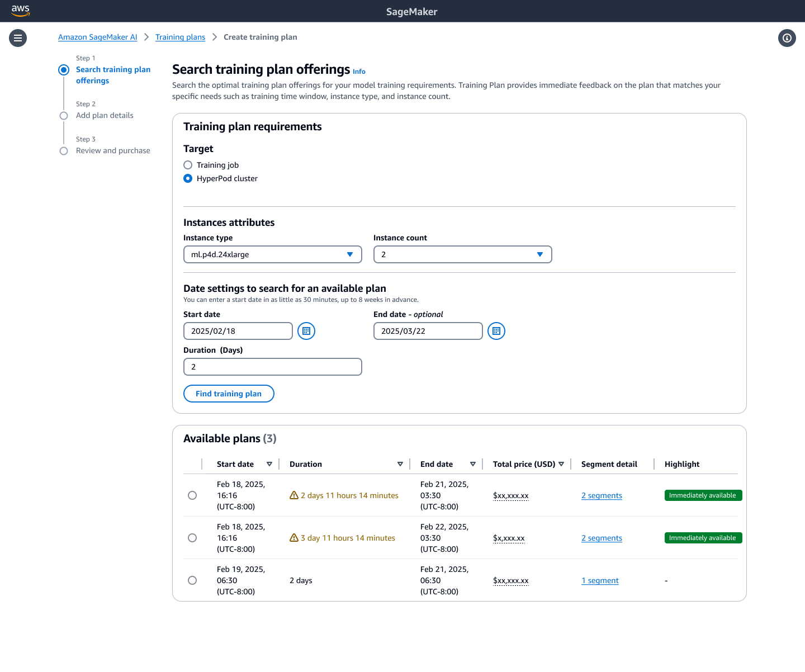805x672 pixels.
Task: Sort plans by Start date column arrow
Action: (x=269, y=464)
